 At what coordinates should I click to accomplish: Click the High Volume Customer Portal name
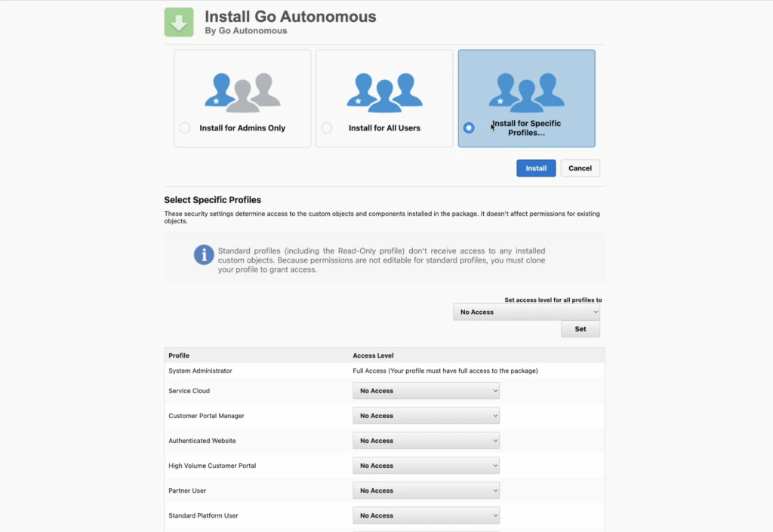(212, 466)
